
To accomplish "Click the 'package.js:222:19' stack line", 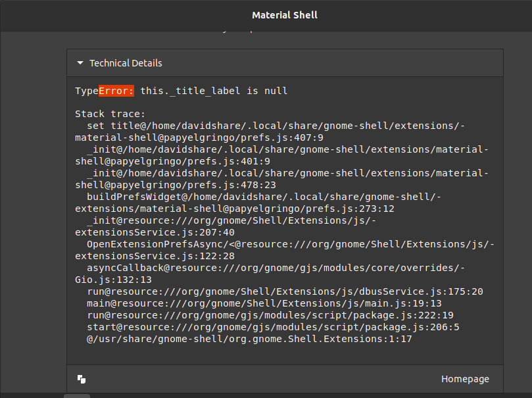I will pos(270,315).
